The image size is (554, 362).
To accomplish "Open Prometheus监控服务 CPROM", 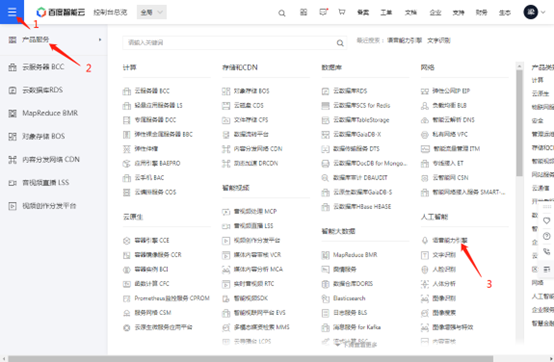I will 172,298.
